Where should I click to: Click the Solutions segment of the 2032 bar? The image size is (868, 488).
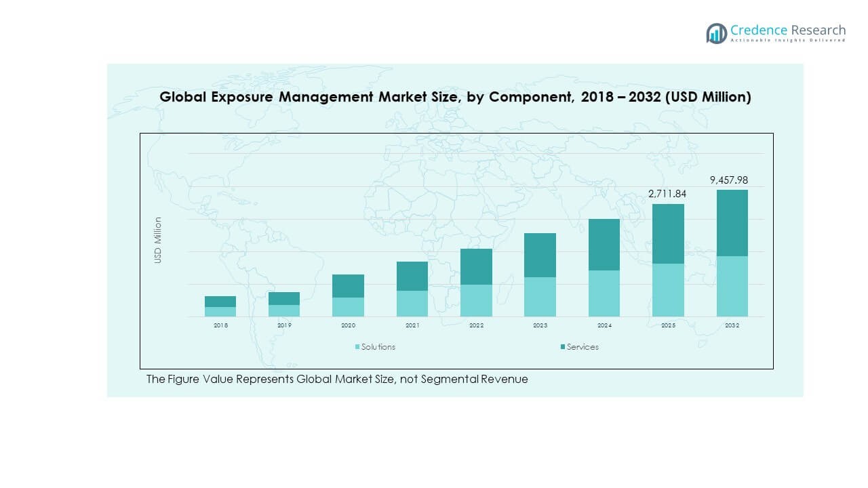click(732, 286)
